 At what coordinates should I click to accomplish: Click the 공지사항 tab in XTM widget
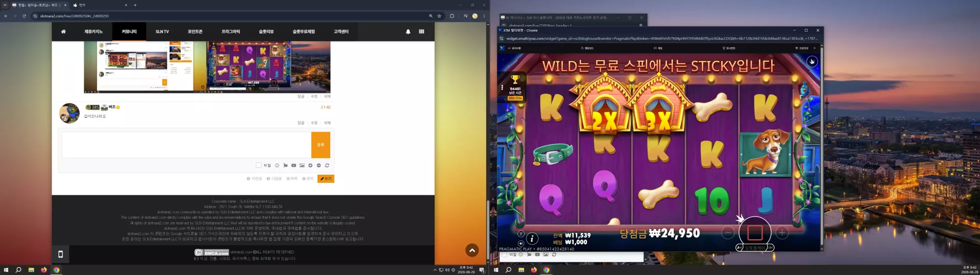click(514, 48)
